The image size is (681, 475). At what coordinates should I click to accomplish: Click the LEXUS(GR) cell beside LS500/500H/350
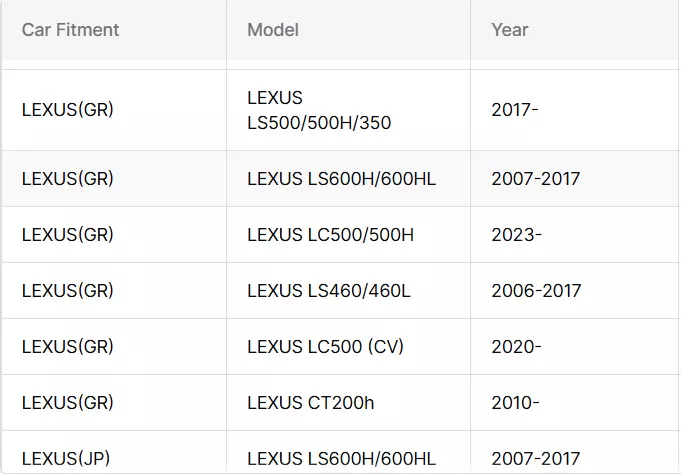tap(68, 110)
